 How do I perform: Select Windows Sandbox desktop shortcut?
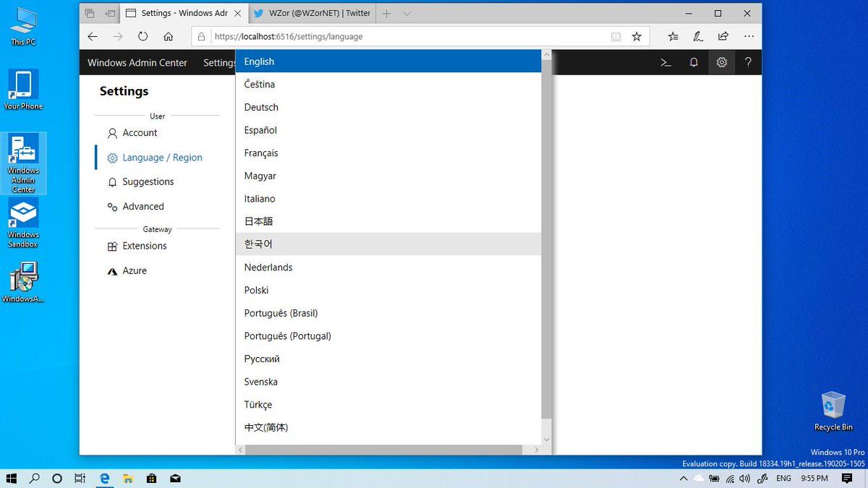23,223
